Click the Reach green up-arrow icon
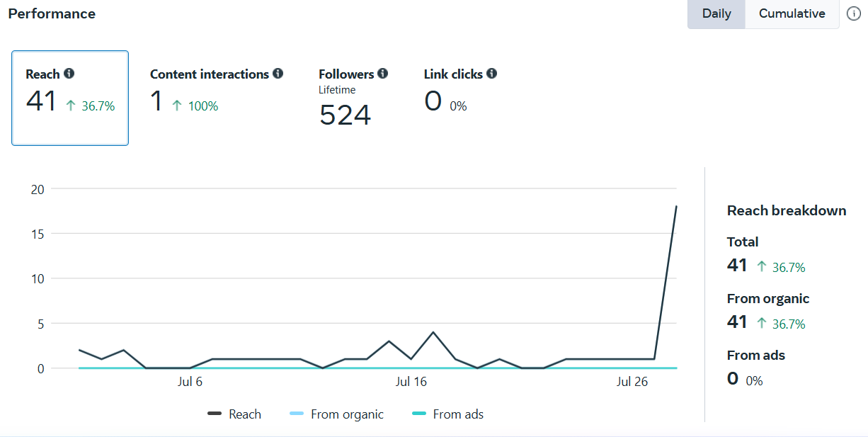This screenshot has height=437, width=868. (x=71, y=106)
